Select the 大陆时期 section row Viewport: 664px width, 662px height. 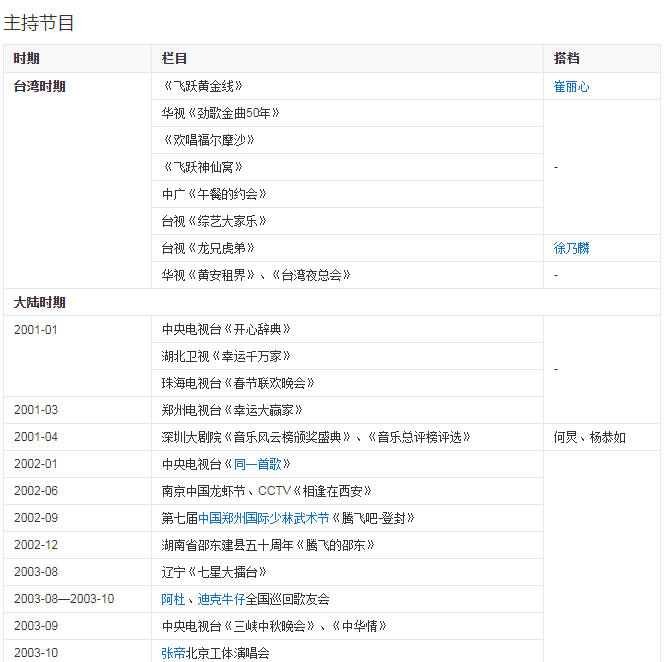[40, 302]
